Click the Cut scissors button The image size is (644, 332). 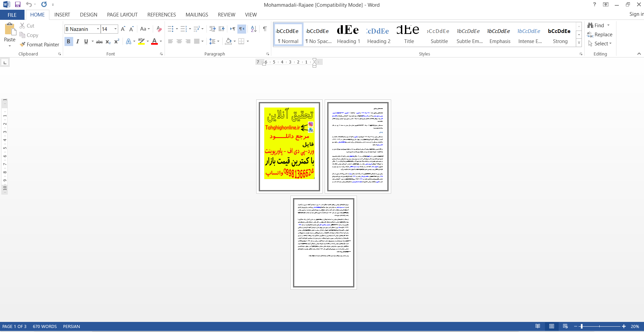[27, 26]
